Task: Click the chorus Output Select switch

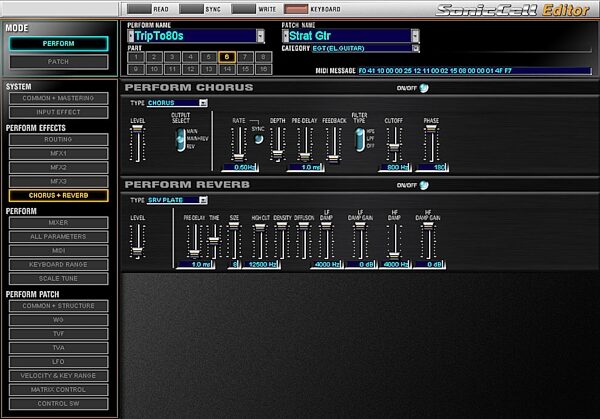Action: click(181, 140)
